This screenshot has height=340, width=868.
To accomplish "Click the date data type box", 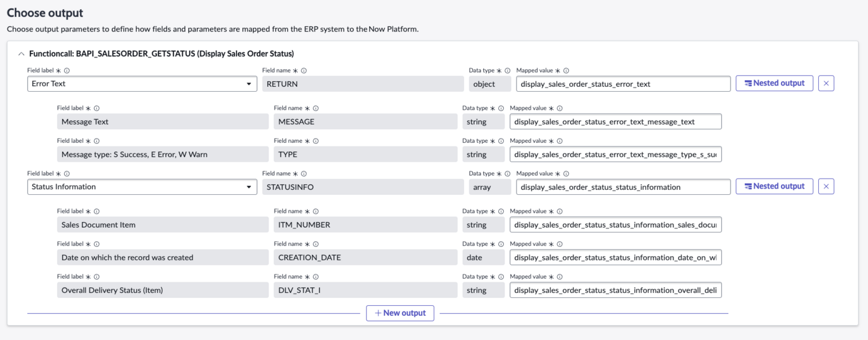I will click(x=483, y=257).
